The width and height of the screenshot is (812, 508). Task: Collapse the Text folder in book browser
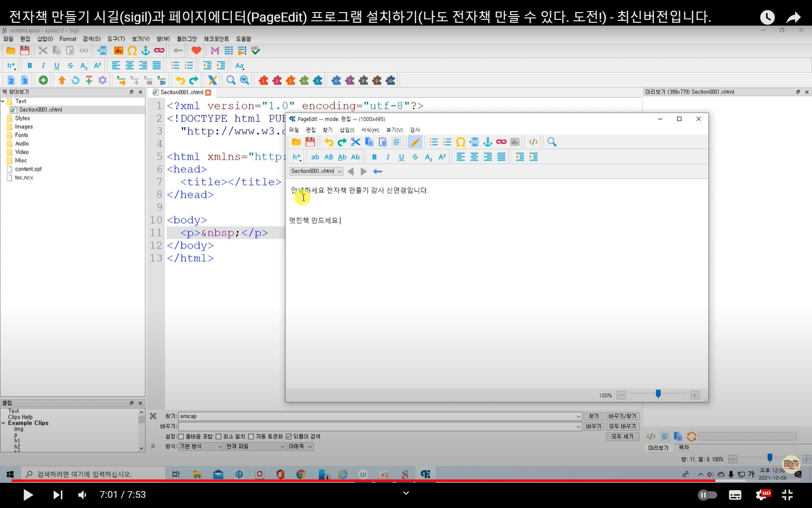click(2, 101)
